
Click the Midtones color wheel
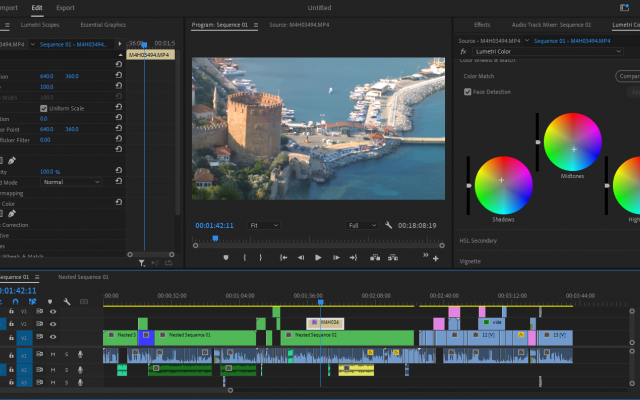(x=573, y=142)
